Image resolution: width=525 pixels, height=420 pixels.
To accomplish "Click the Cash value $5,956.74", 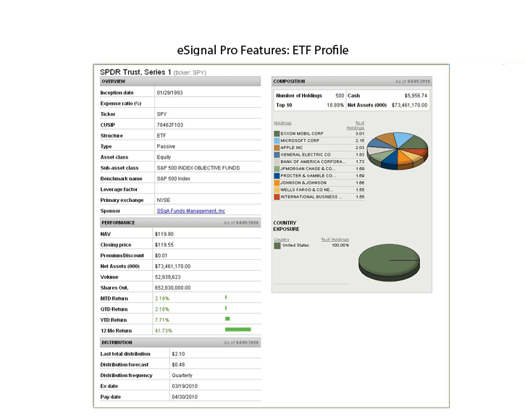I will click(416, 96).
